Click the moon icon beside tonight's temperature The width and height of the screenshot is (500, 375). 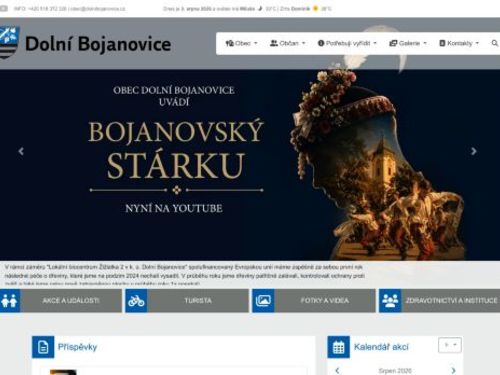[x=260, y=9]
